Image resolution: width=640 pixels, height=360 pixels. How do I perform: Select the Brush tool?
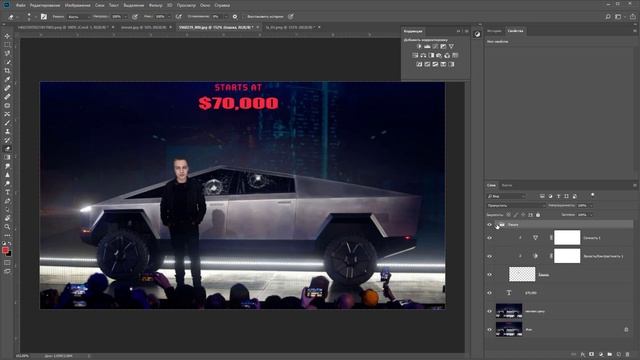[7, 123]
